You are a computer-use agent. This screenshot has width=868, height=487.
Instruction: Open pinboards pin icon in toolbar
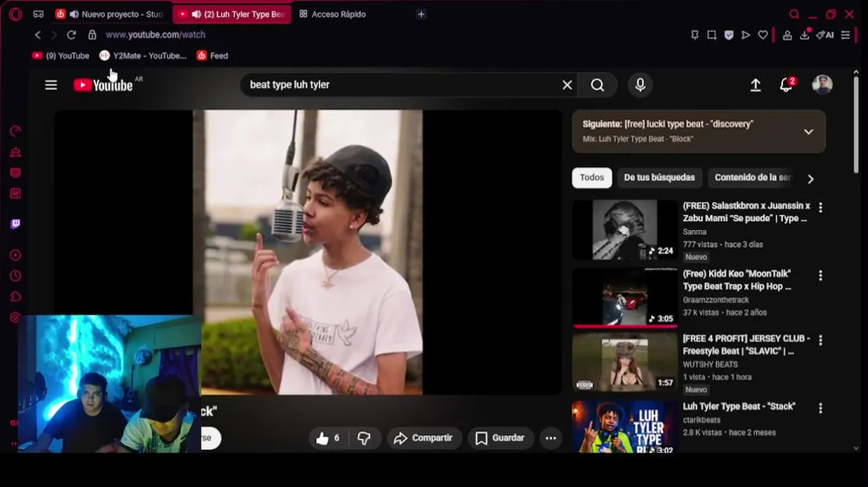pos(694,34)
